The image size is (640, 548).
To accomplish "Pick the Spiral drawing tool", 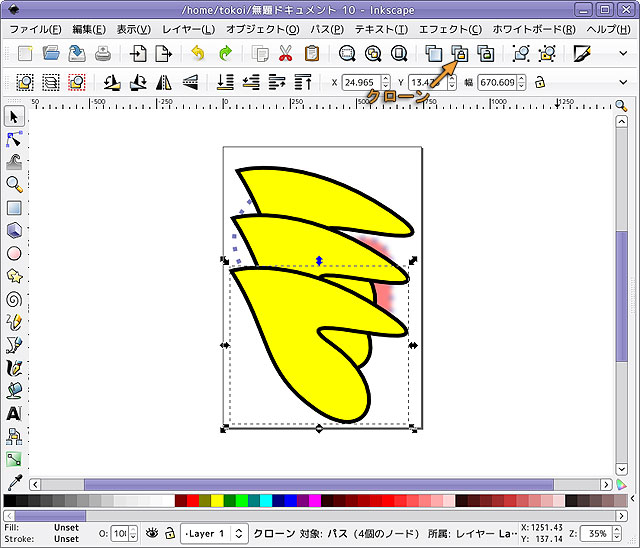I will [14, 299].
